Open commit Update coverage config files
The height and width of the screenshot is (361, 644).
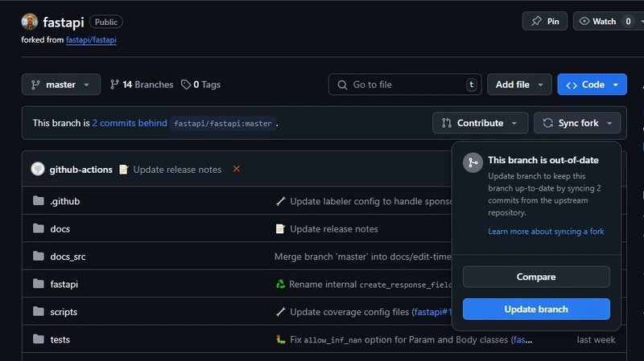(x=349, y=312)
